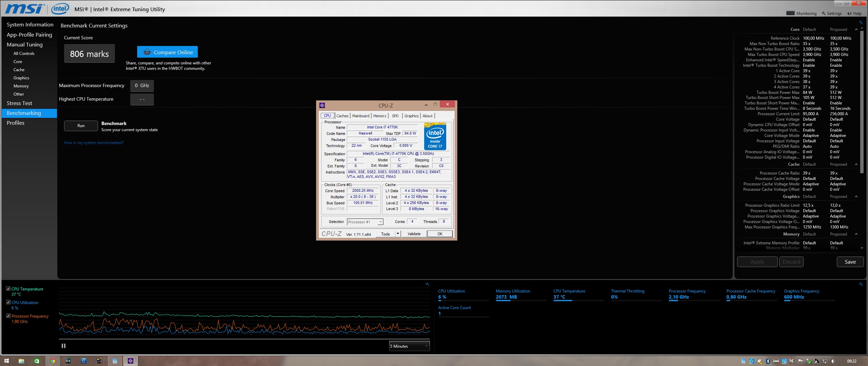This screenshot has width=868, height=366.
Task: Open Windows Start button
Action: point(6,361)
